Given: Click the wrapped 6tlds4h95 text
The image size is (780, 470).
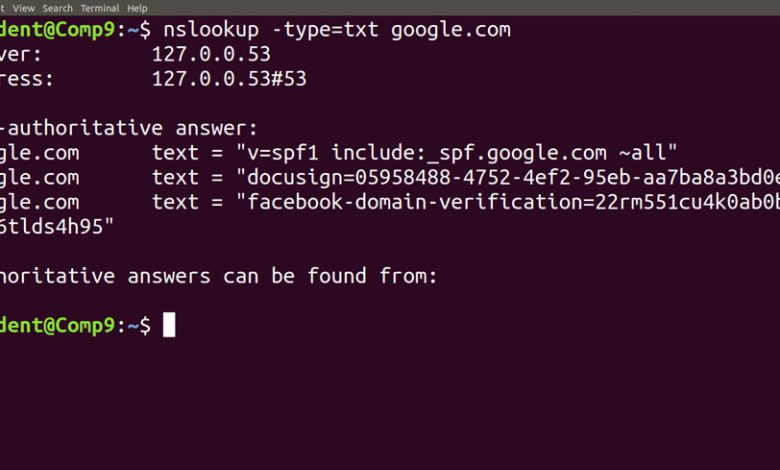Looking at the screenshot, I should [57, 227].
